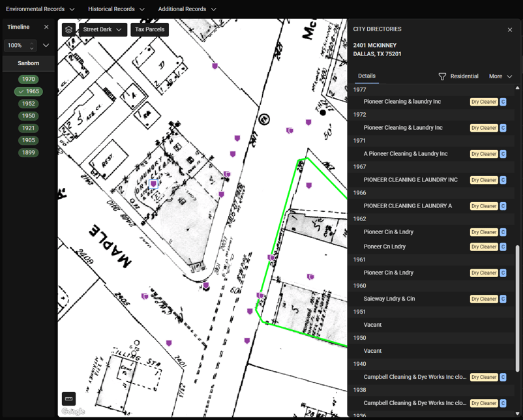Select the Details tab

pos(366,76)
